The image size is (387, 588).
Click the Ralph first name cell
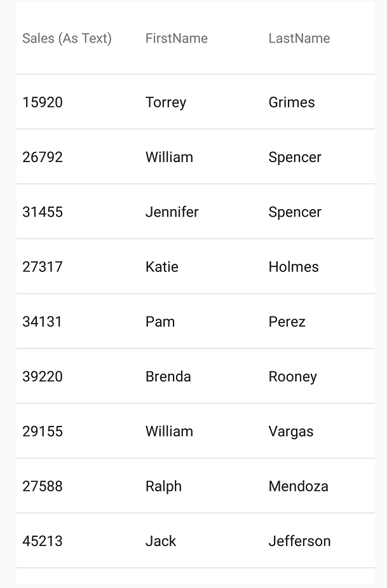point(163,486)
